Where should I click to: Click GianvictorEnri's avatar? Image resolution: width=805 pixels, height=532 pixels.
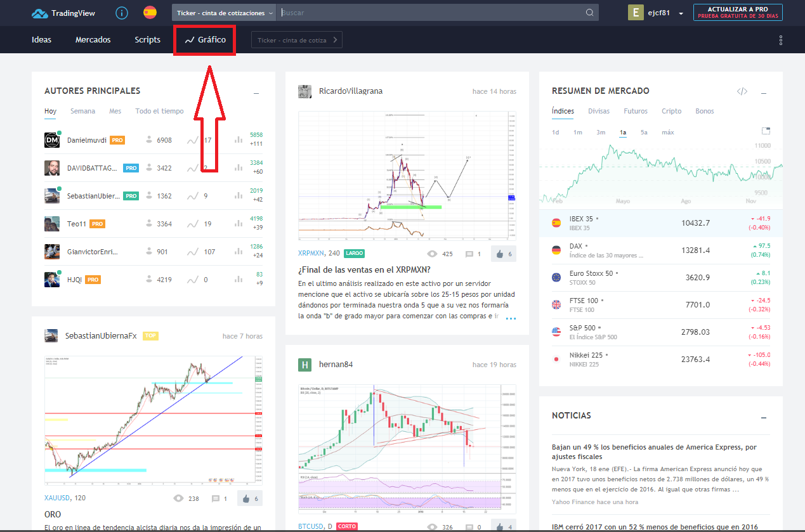point(52,252)
